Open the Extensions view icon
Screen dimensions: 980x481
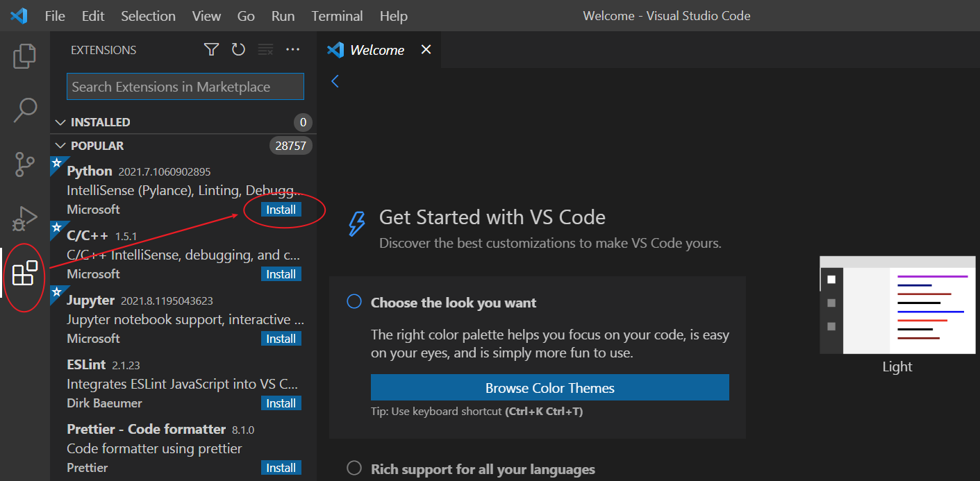point(25,274)
